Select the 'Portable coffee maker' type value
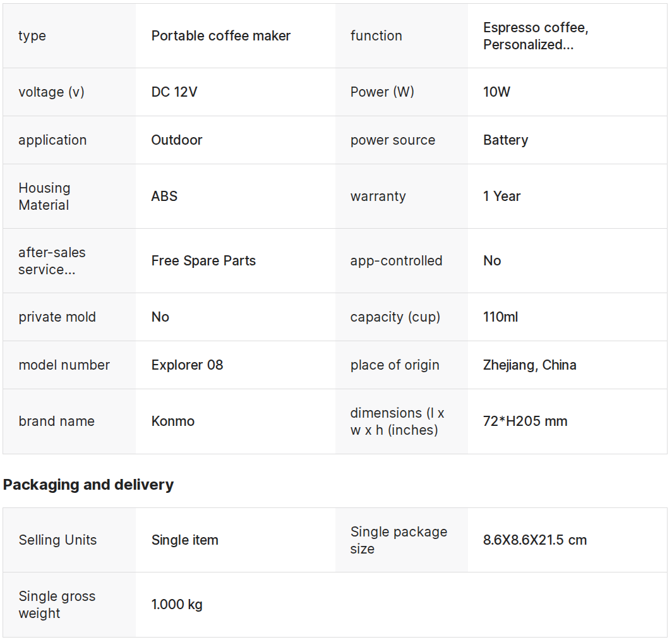 pyautogui.click(x=220, y=36)
